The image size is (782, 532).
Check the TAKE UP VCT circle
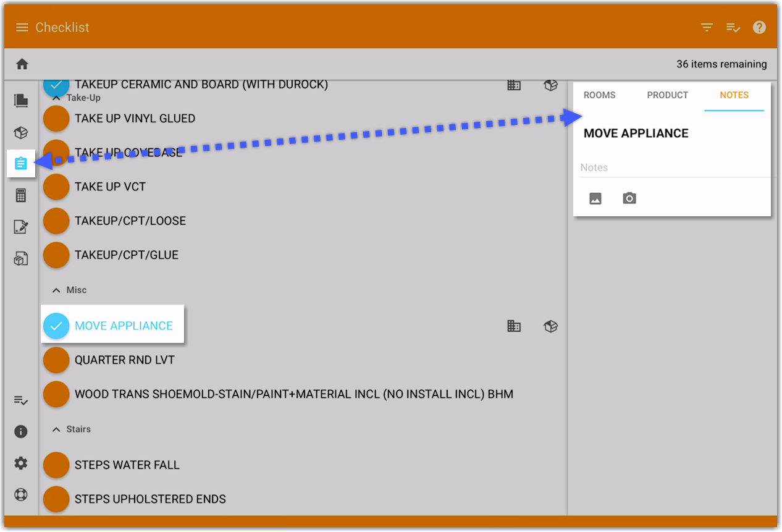56,187
